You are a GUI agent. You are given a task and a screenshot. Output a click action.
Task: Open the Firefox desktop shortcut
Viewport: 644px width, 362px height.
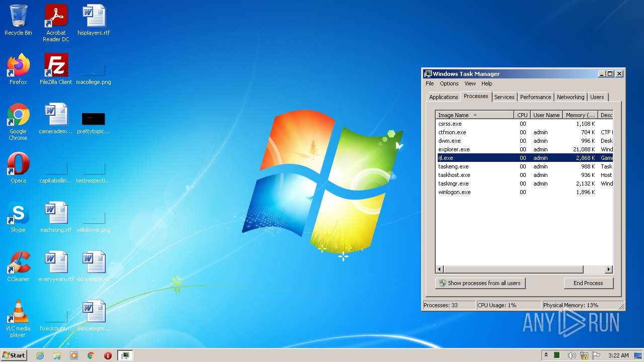tap(18, 69)
